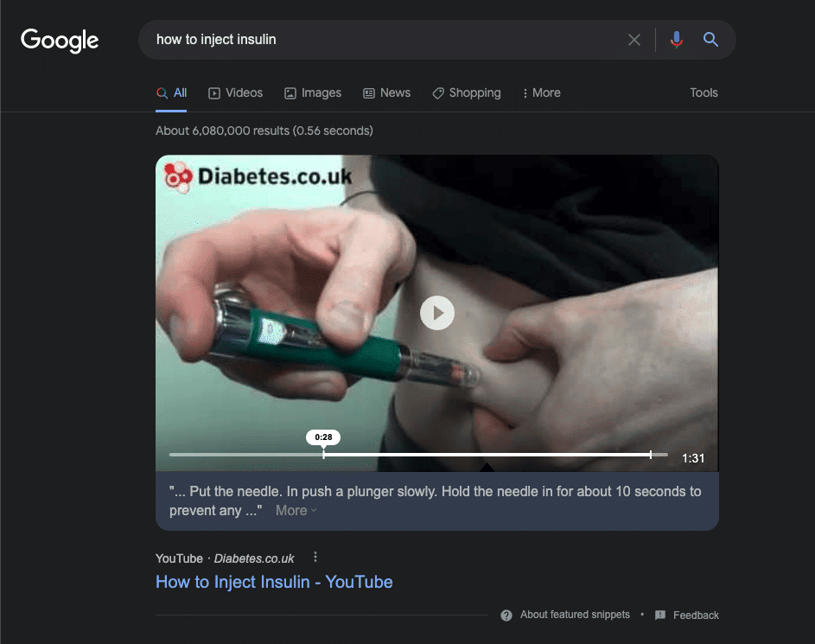Open How to Inject Insulin - YouTube link
This screenshot has width=815, height=644.
(274, 582)
